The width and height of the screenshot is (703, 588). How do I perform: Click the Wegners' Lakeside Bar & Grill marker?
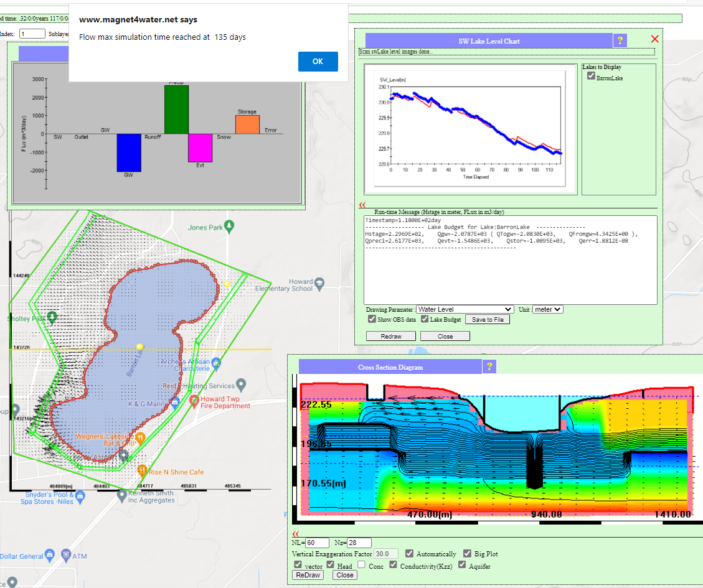click(x=140, y=438)
